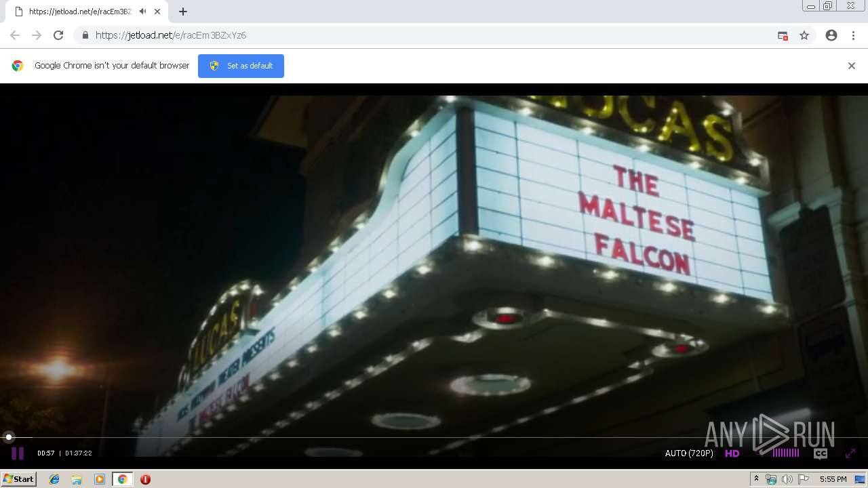This screenshot has width=868, height=488.
Task: Open the AUTO (720P) quality selector
Action: (689, 453)
